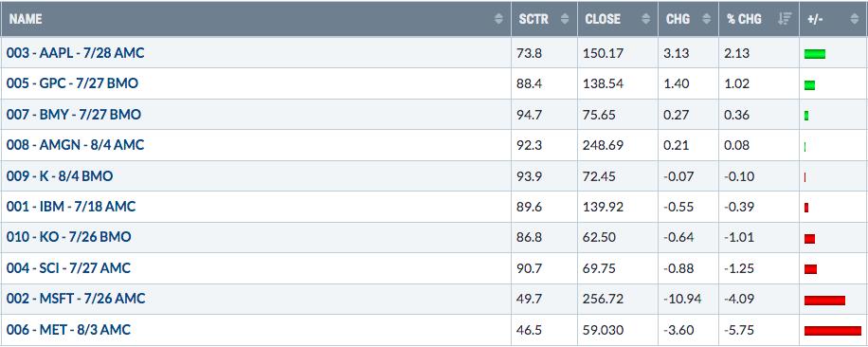Click the MSFT close price 256.72 cell
This screenshot has height=347, width=868.
pos(617,299)
